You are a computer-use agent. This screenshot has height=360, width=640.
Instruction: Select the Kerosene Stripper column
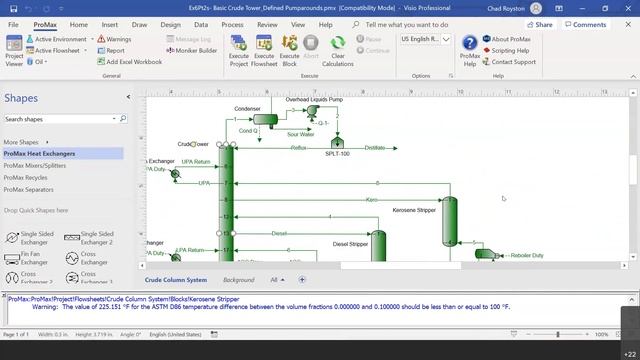[x=450, y=222]
